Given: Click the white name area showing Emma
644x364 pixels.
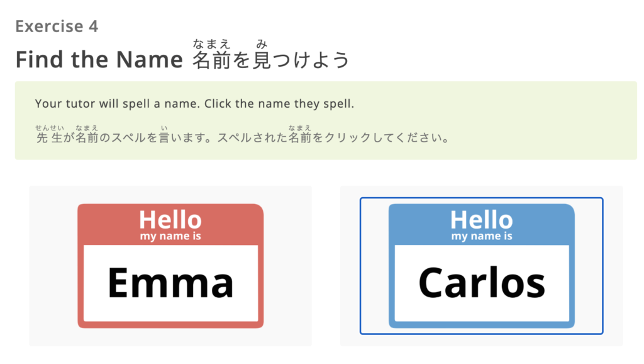Looking at the screenshot, I should (170, 282).
